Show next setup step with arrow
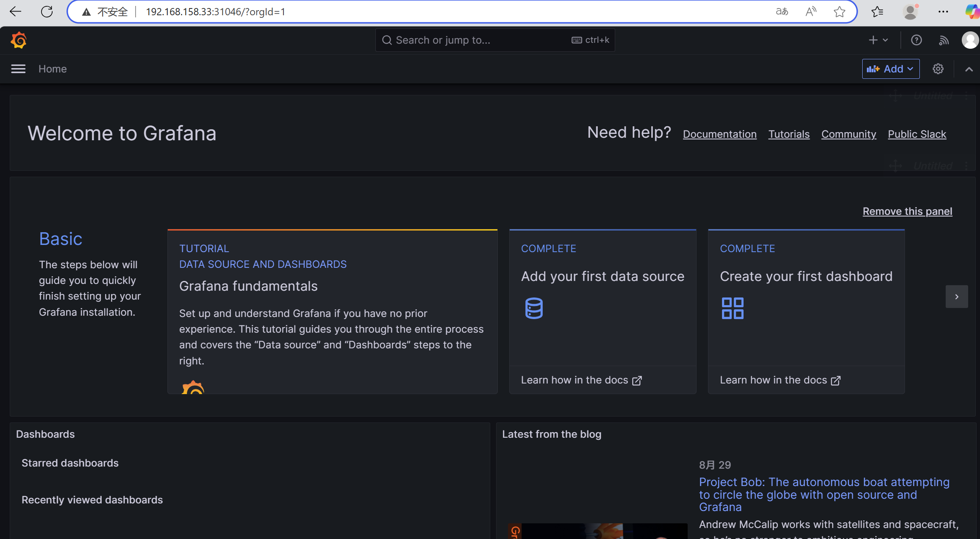Screen dimensions: 980x539 tap(957, 297)
